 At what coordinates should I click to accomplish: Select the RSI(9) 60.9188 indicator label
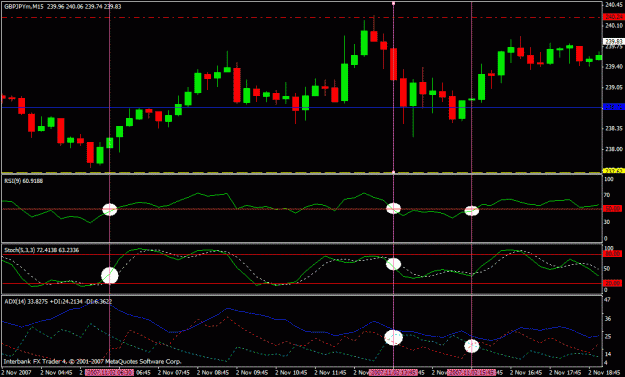click(24, 181)
